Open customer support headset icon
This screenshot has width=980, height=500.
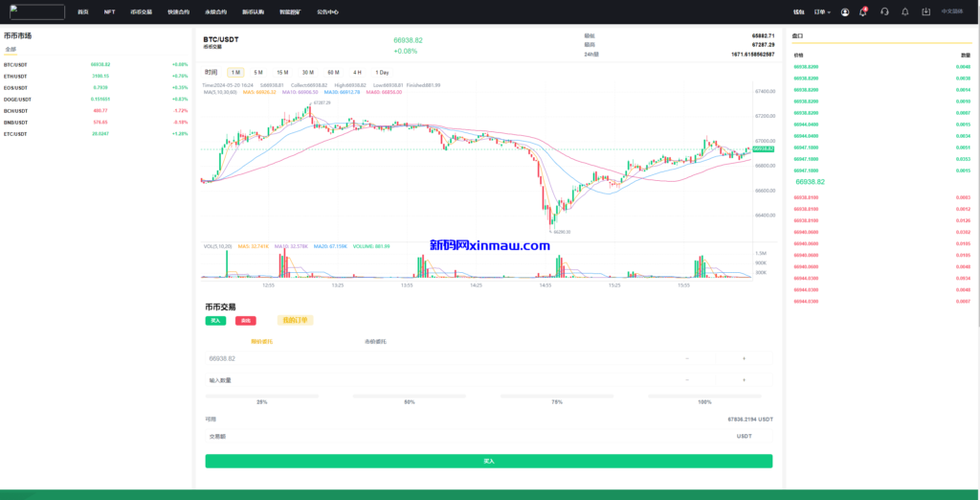[x=884, y=11]
